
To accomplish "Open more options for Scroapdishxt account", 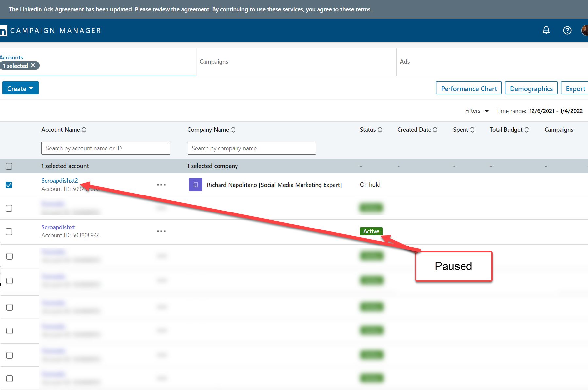I will (x=161, y=231).
